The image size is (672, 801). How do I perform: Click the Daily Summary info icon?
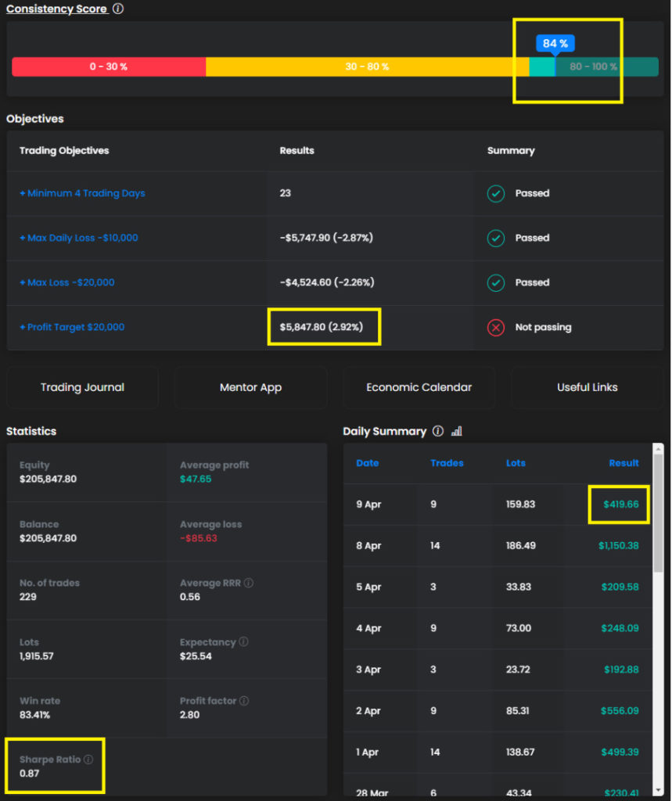coord(438,431)
